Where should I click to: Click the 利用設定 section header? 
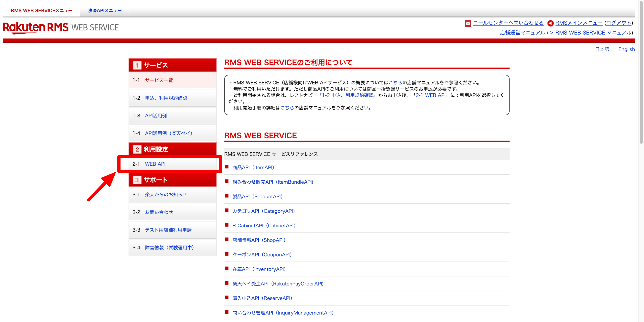172,149
